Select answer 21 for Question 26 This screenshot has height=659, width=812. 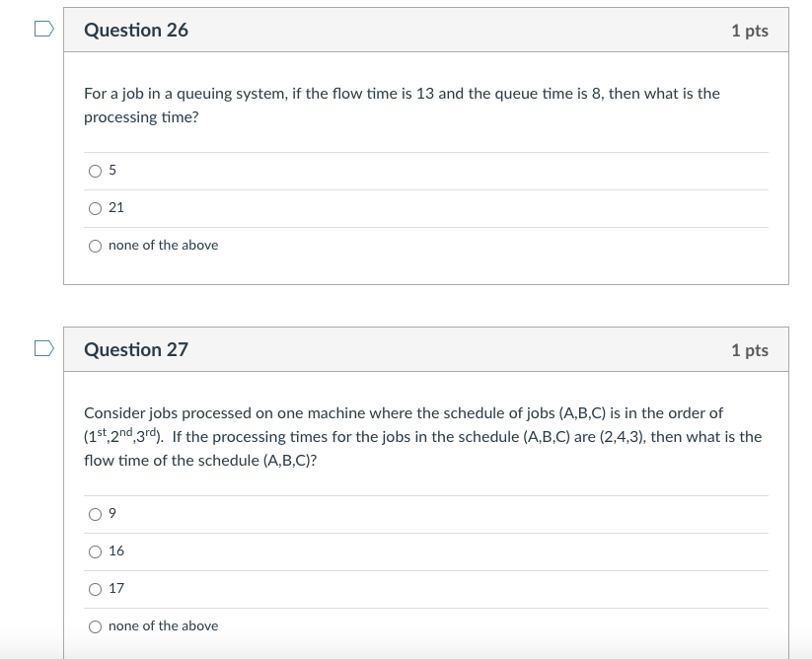coord(96,208)
